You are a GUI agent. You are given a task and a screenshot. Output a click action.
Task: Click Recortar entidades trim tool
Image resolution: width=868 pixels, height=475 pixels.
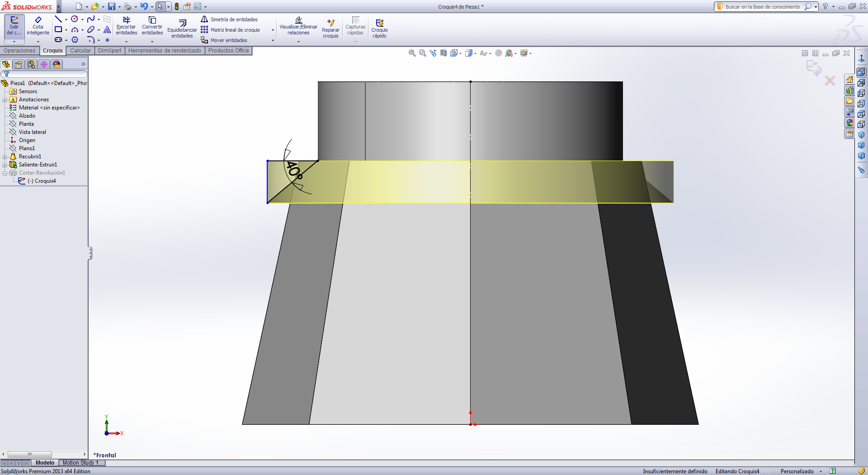click(x=126, y=26)
